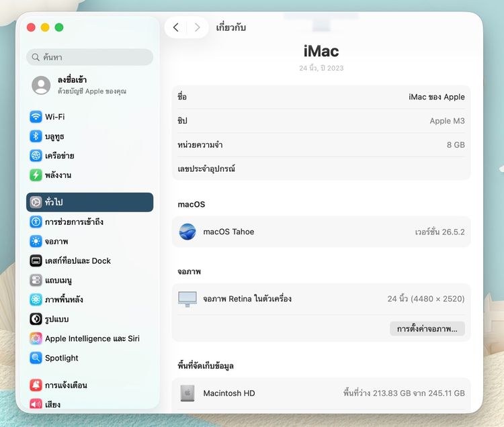Click the เกี่ยวกับ page title
This screenshot has width=504, height=427.
(230, 28)
